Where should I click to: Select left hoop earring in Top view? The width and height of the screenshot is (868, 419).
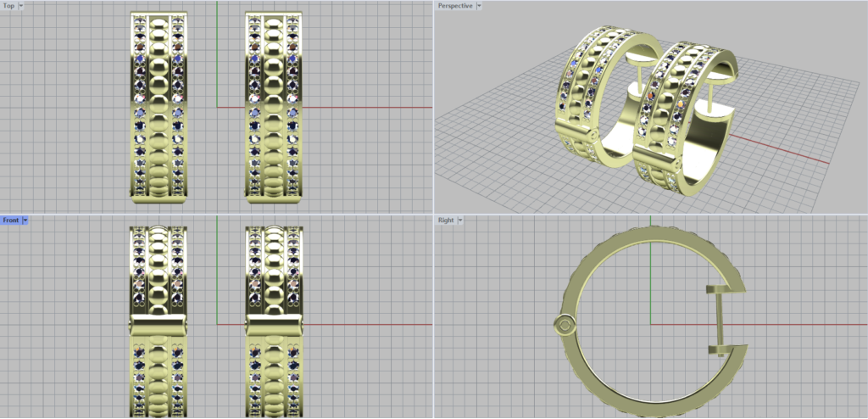(x=159, y=107)
